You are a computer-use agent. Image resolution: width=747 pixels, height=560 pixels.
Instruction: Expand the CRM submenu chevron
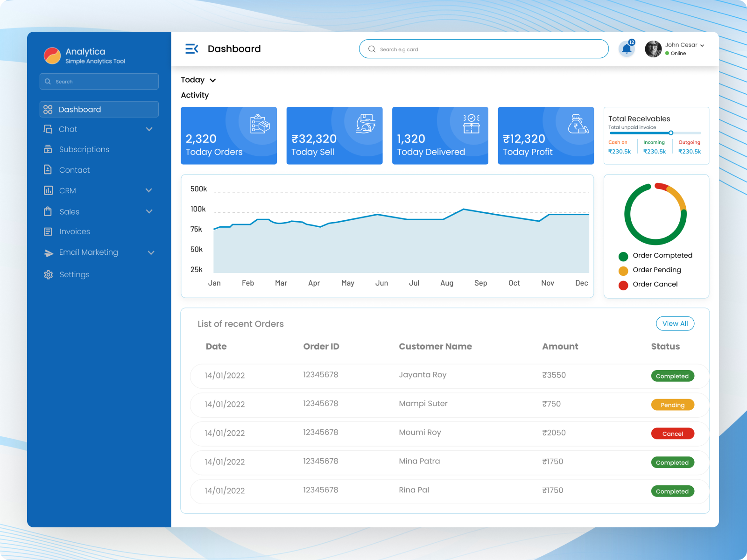tap(149, 190)
